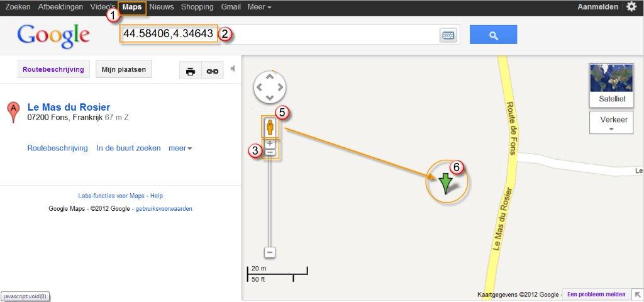Click the coordinates search input field
Screen dimensions: 644x302
tap(327, 35)
